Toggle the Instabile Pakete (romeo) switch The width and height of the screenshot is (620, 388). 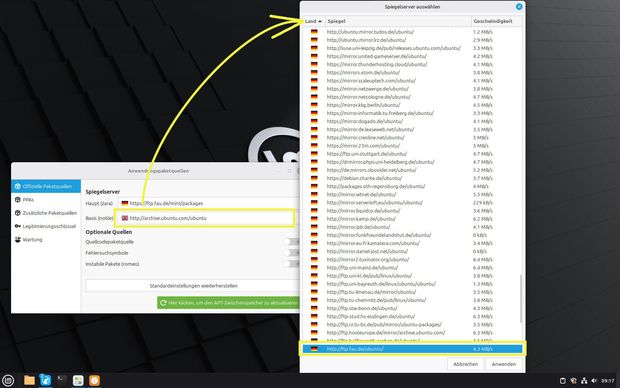pos(292,264)
